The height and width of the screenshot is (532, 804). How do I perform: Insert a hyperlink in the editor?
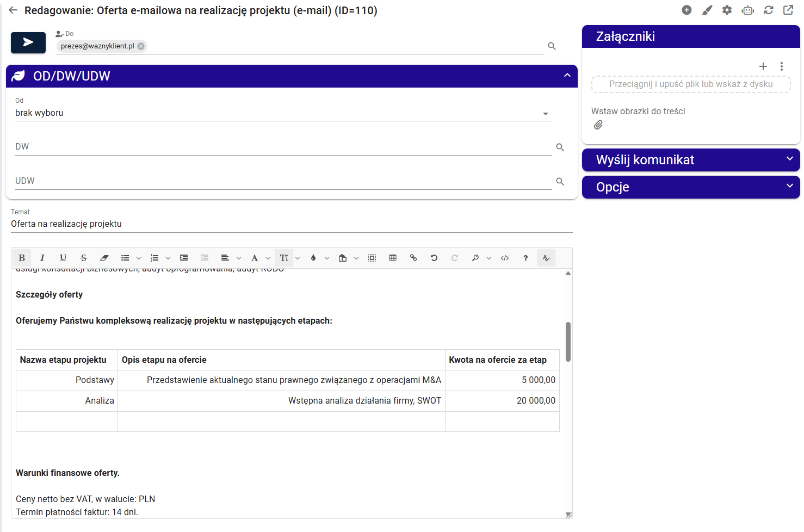point(413,258)
